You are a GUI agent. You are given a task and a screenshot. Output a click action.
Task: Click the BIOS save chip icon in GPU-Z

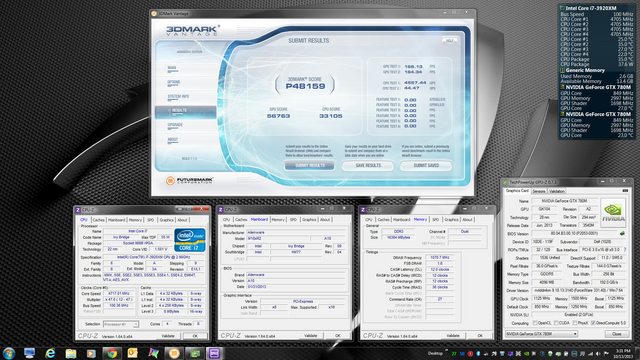(622, 233)
